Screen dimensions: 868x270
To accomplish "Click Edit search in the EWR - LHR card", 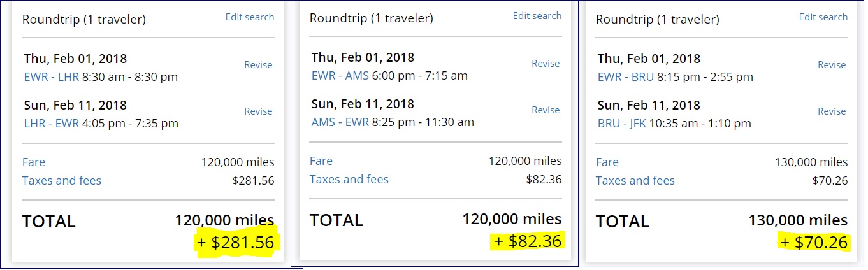I will [249, 17].
